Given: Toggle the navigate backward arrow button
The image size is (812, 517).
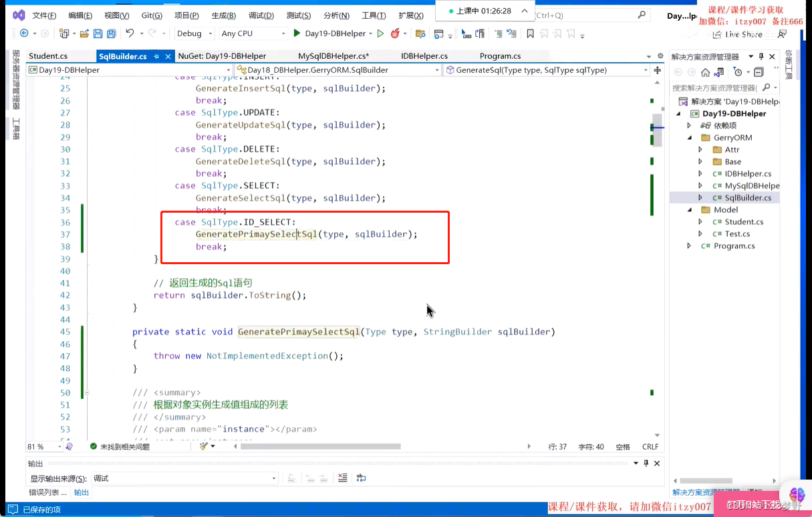Looking at the screenshot, I should pyautogui.click(x=24, y=33).
